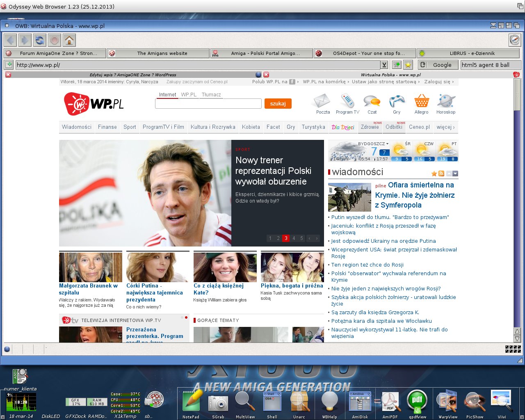525x420 pixels.
Task: Switch to slide 4 in the news carousel
Action: 294,238
